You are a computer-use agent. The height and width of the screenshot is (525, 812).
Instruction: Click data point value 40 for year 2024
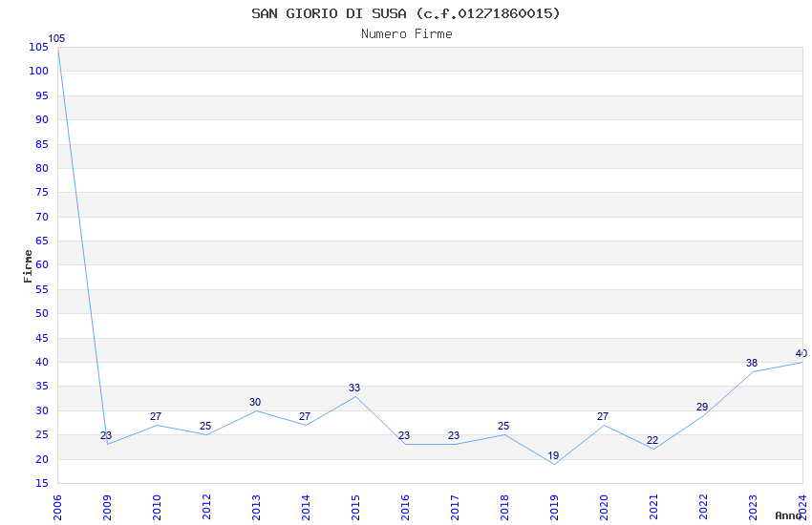point(801,353)
